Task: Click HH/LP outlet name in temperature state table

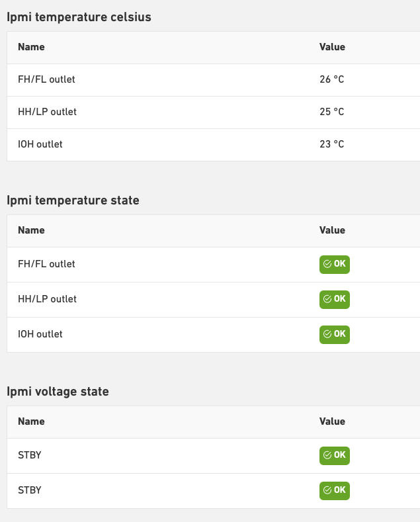Action: point(47,299)
